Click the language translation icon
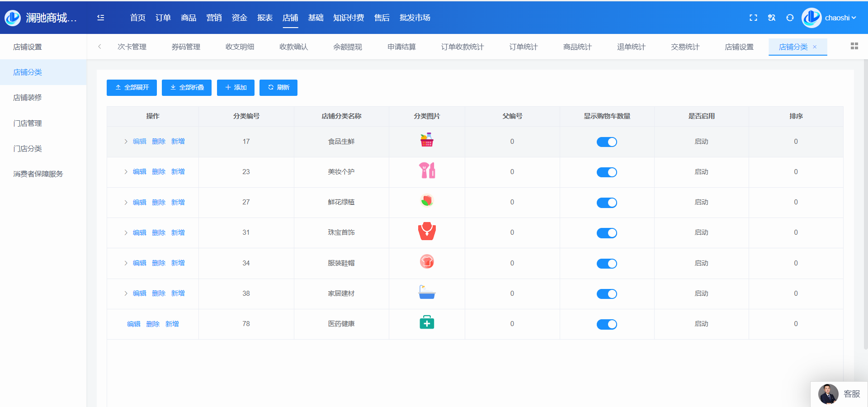 772,18
